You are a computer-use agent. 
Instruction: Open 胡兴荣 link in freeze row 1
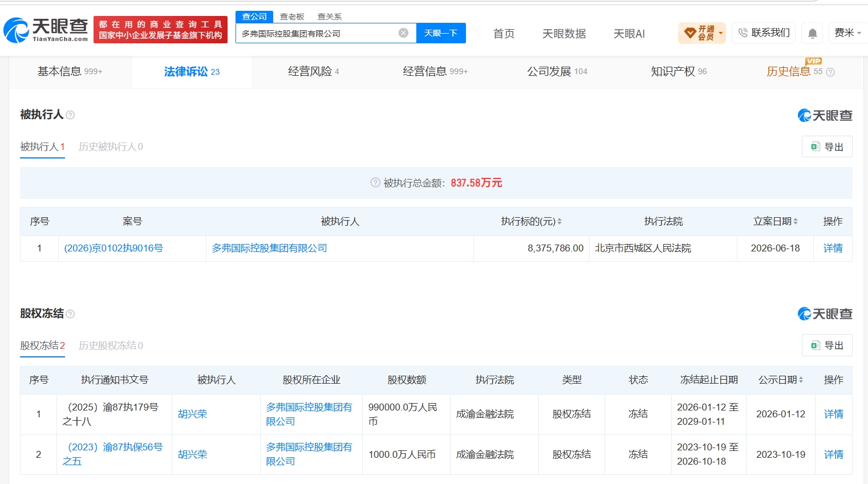[192, 414]
